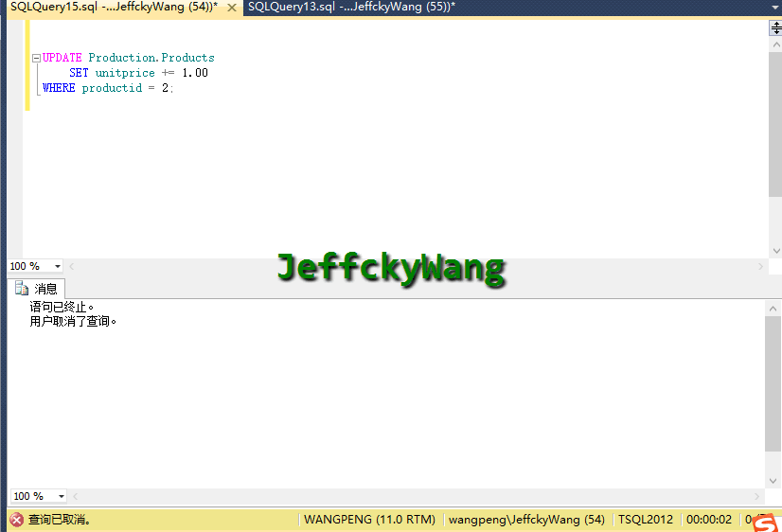
Task: Click the Sogou input method icon
Action: click(x=766, y=523)
